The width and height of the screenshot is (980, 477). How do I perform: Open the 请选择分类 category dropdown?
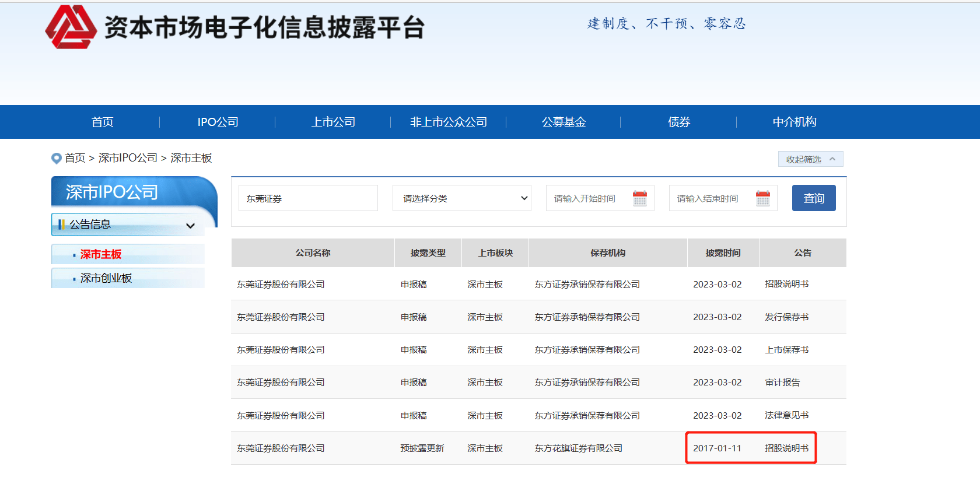tap(462, 198)
